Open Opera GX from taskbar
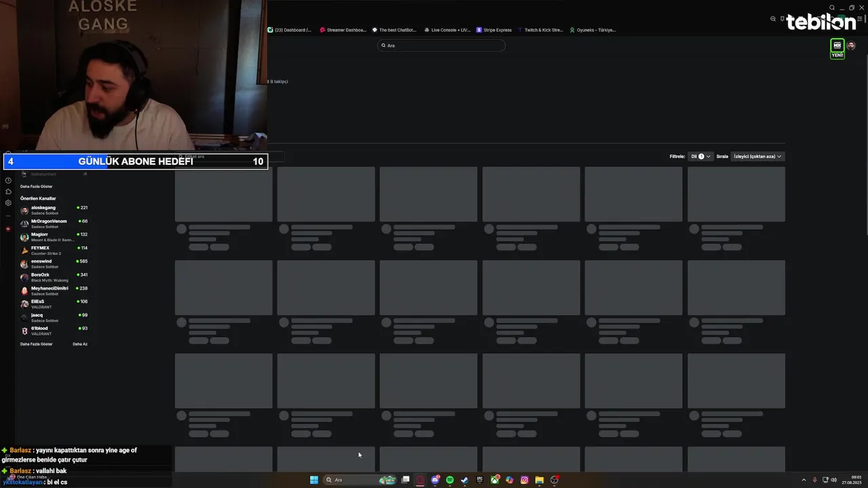868x488 pixels. pos(420,480)
